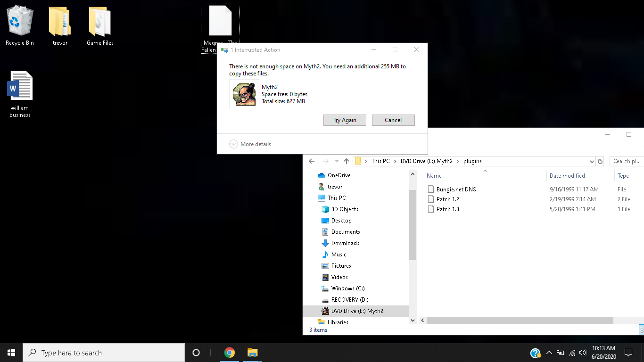Go up one folder level
Viewport: 644px width, 362px height.
click(347, 161)
